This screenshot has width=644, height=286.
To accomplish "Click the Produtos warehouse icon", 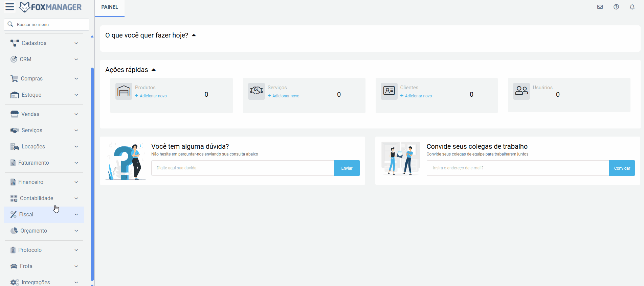I will point(124,91).
